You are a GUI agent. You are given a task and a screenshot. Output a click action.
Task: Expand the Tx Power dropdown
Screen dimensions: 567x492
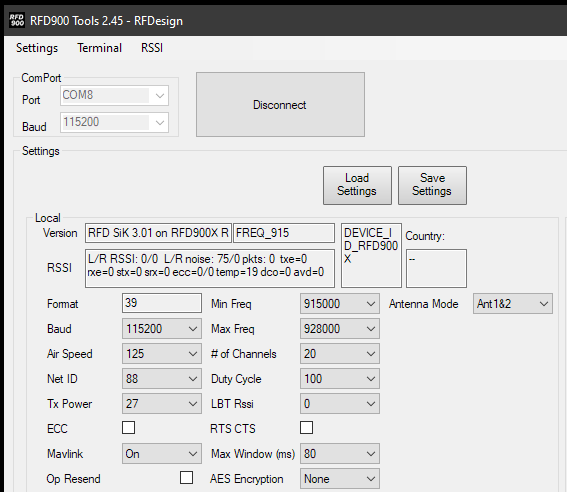click(x=162, y=403)
